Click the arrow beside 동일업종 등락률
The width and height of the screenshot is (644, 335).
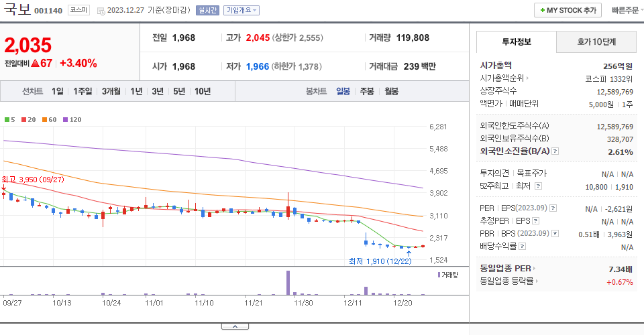click(x=537, y=281)
